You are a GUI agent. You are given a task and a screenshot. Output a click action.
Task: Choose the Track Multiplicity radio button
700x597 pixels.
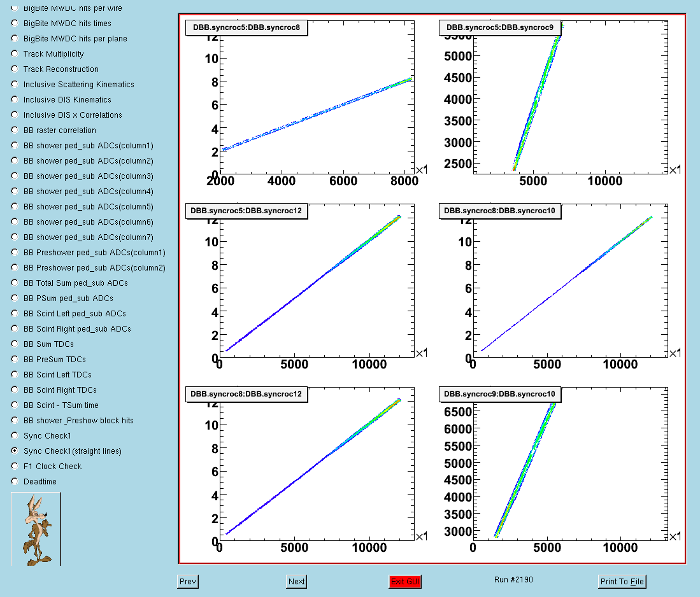(x=15, y=53)
